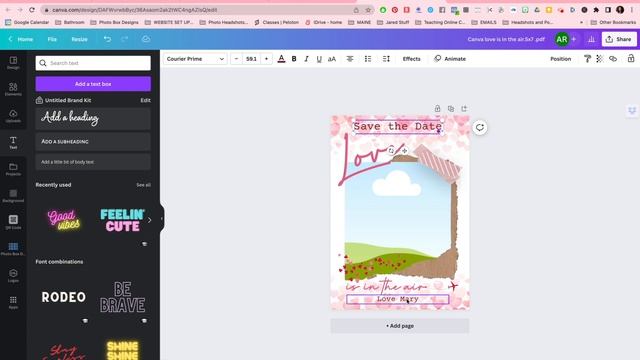640x360 pixels.
Task: Open the Design panel in sidebar
Action: 13,63
